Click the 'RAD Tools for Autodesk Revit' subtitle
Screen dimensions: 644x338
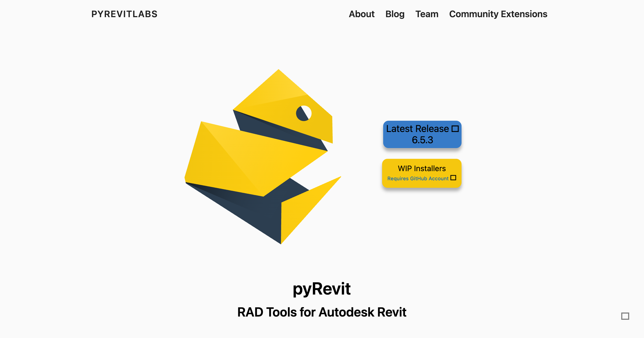[322, 312]
